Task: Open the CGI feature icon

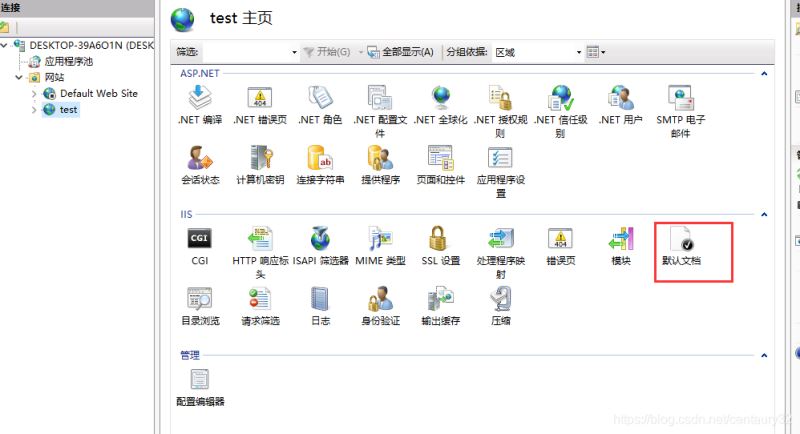Action: coord(199,247)
